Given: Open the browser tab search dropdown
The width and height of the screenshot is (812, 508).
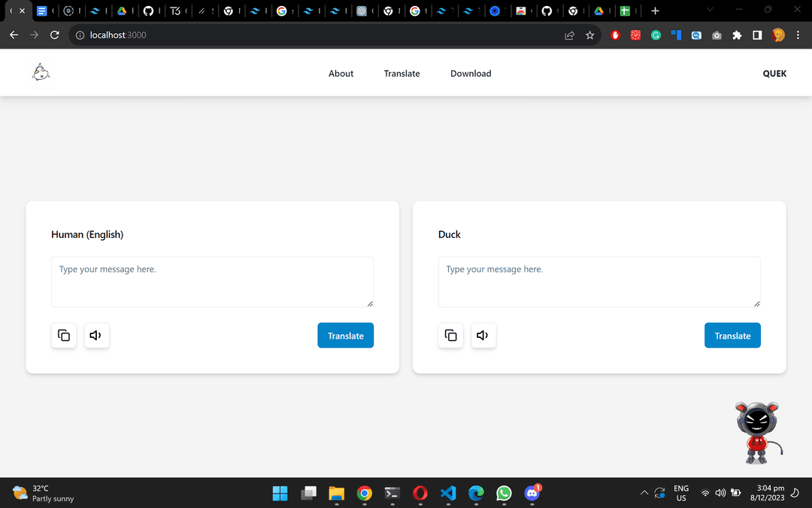Looking at the screenshot, I should pos(710,11).
